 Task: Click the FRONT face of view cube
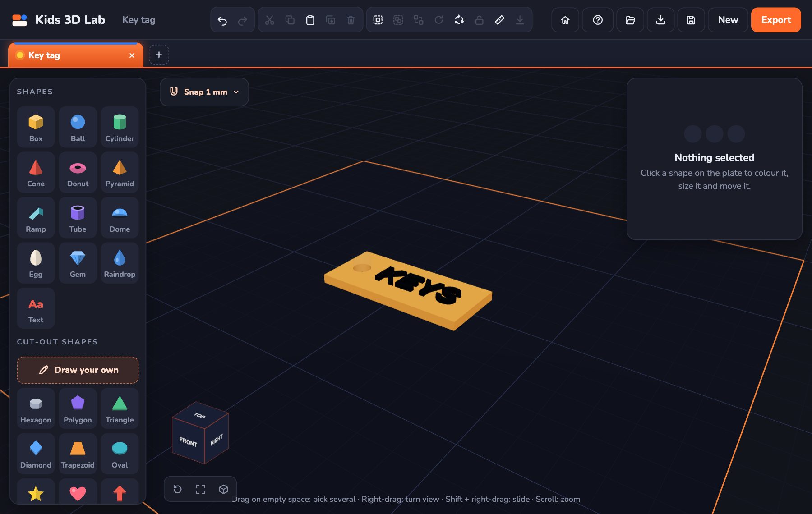coord(188,441)
